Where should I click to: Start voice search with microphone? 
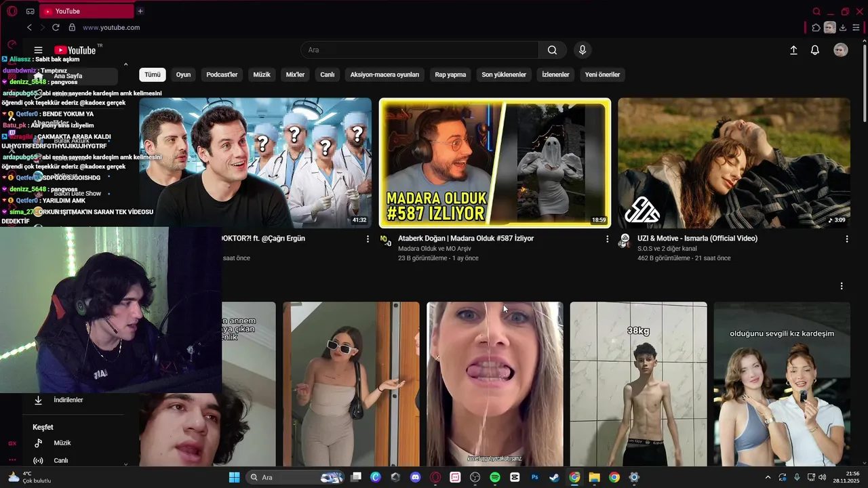point(582,50)
